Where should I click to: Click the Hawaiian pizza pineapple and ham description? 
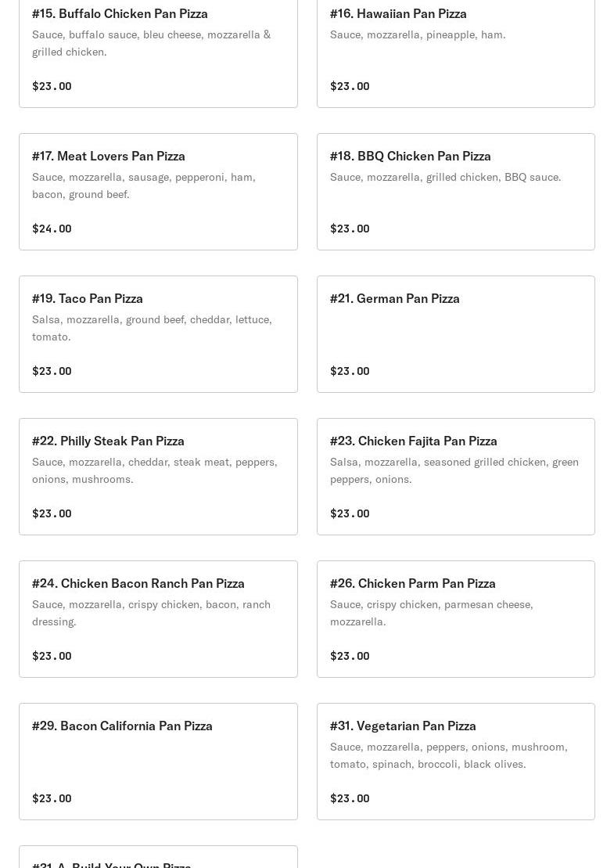tap(418, 34)
